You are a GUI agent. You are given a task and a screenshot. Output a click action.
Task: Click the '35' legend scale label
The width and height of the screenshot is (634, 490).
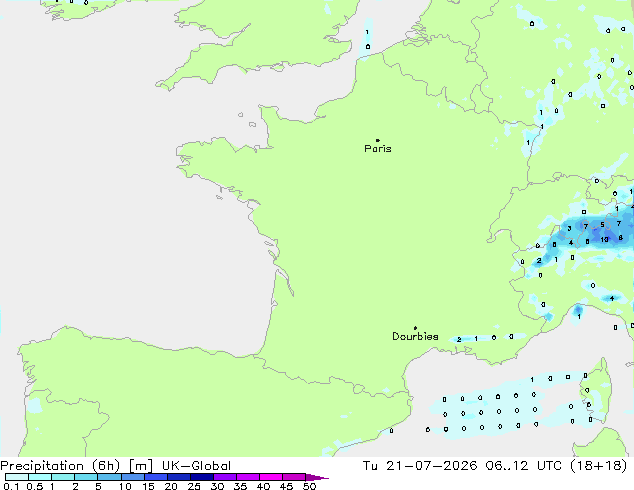point(240,486)
